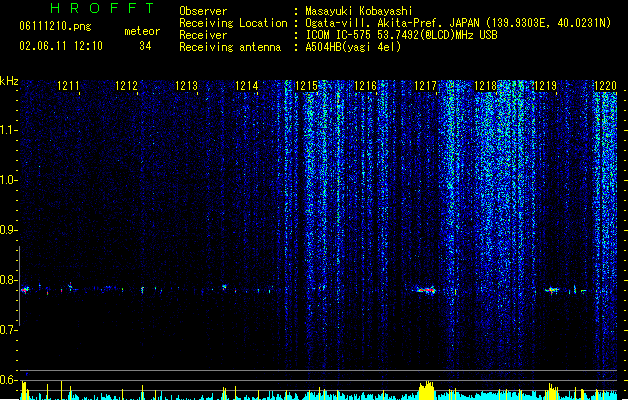Click the 1220 time marker
The height and width of the screenshot is (400, 629).
605,85
